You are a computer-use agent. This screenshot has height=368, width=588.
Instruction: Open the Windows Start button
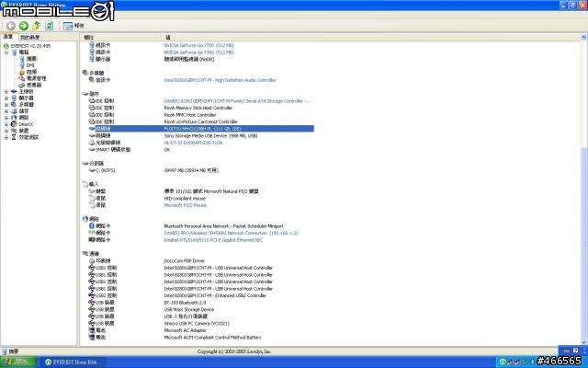point(18,362)
